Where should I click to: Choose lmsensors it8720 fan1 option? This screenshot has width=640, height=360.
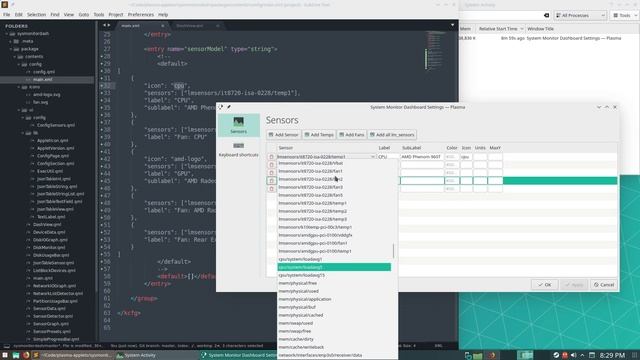pyautogui.click(x=334, y=171)
